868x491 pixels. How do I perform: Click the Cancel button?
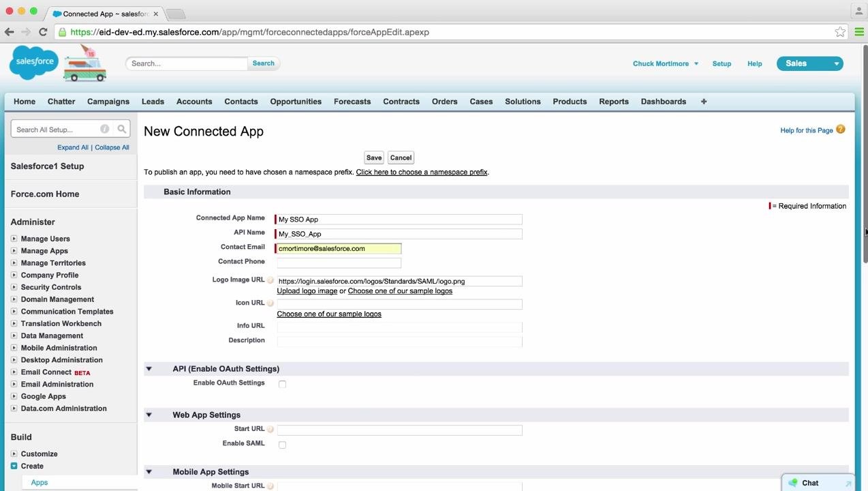click(x=401, y=158)
